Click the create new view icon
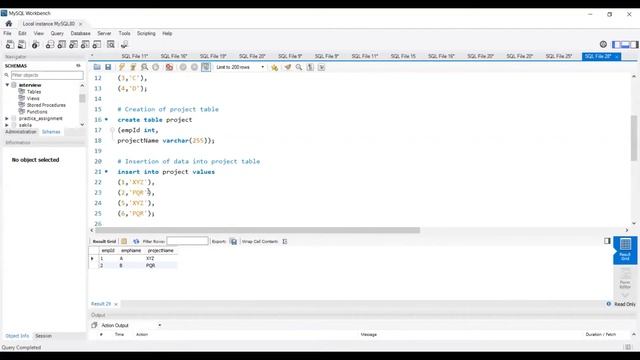This screenshot has height=360, width=640. tap(73, 44)
